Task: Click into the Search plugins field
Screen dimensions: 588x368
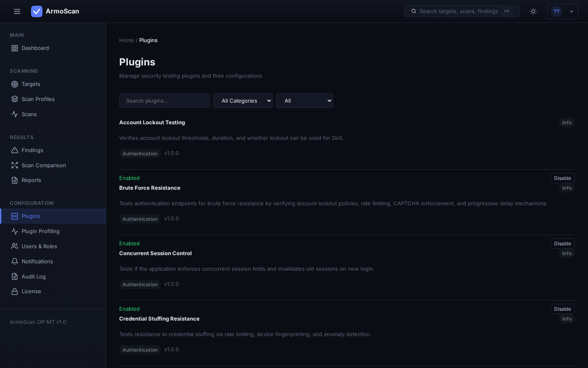Action: pos(165,101)
